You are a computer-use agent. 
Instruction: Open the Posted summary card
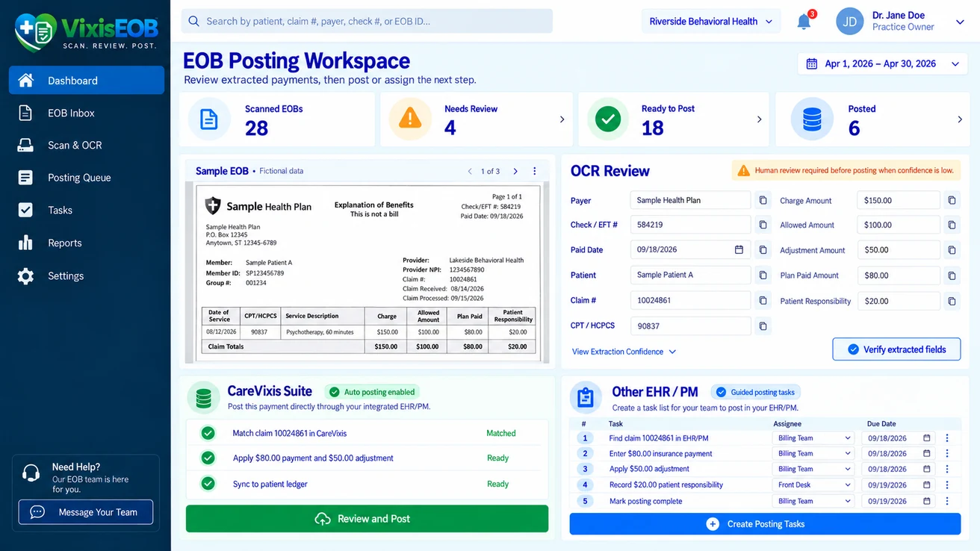point(872,119)
